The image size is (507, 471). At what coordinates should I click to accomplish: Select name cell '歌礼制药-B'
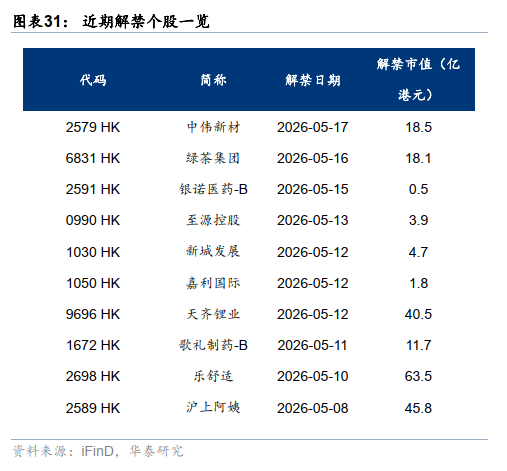(x=213, y=345)
